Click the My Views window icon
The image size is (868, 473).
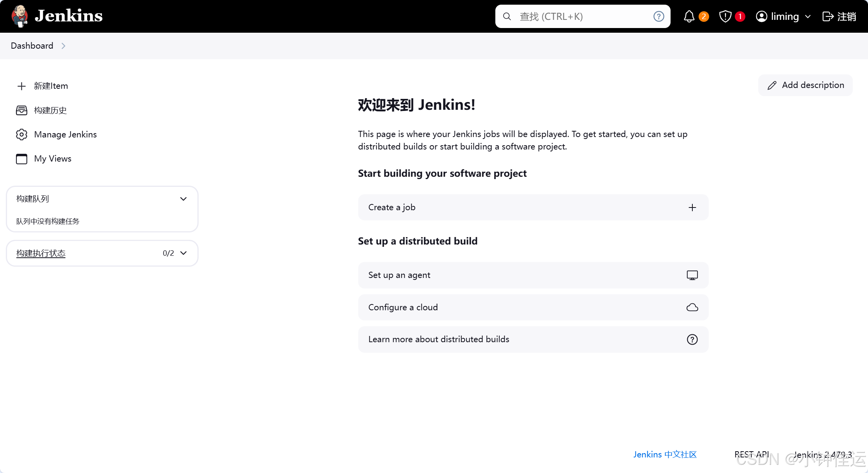(x=21, y=159)
